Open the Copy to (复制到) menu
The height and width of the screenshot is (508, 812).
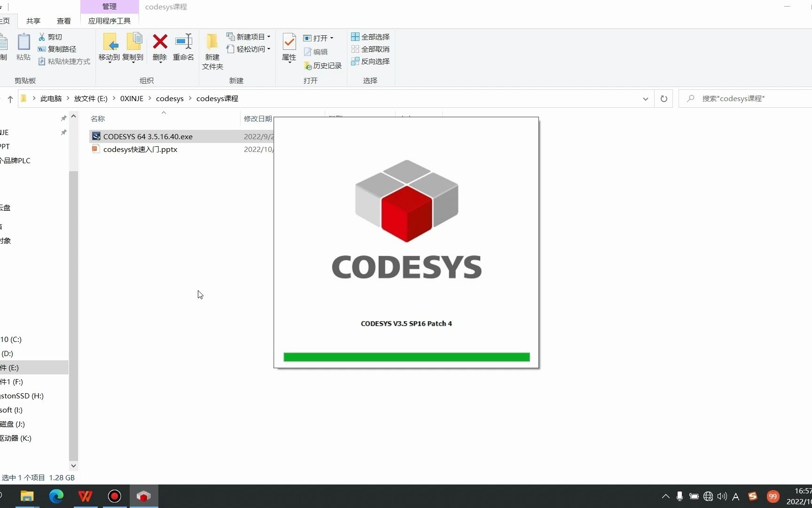pos(133,48)
